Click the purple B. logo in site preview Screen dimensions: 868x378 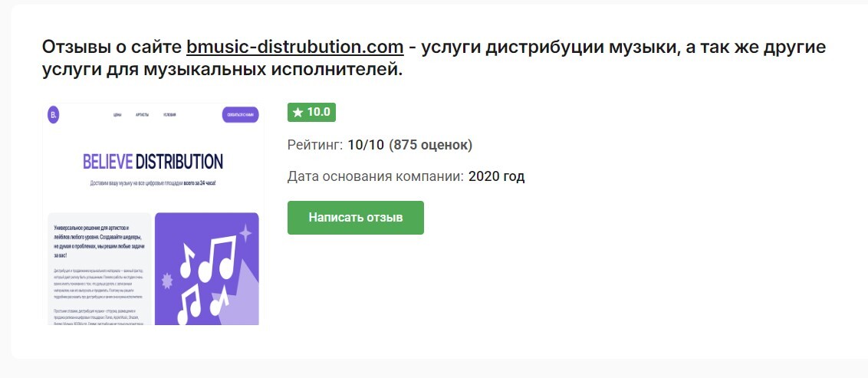54,114
